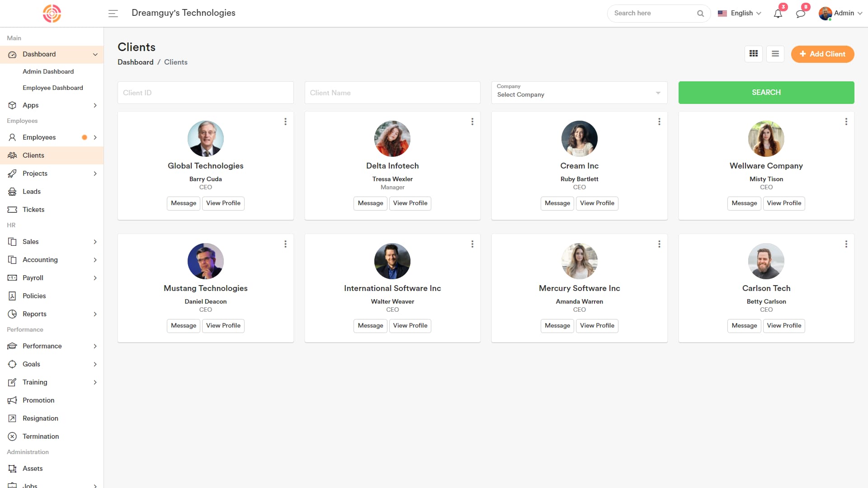Image resolution: width=868 pixels, height=488 pixels.
Task: Open options menu for Delta Infotech card
Action: [x=472, y=122]
